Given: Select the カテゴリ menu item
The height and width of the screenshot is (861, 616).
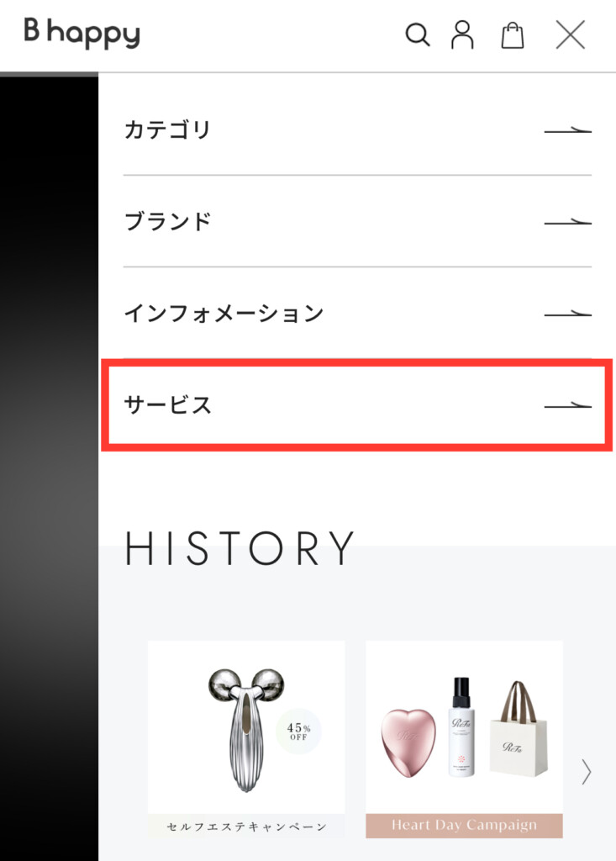Looking at the screenshot, I should click(357, 130).
